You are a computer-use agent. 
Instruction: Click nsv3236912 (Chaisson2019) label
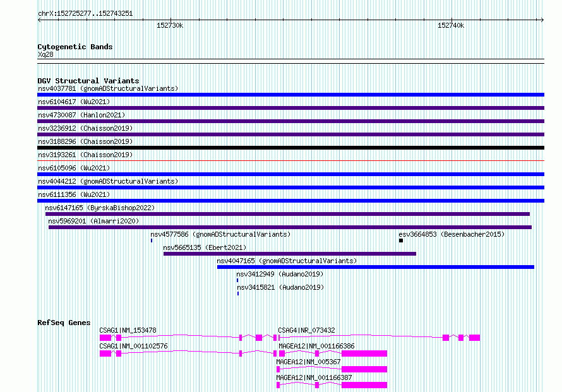tap(85, 128)
